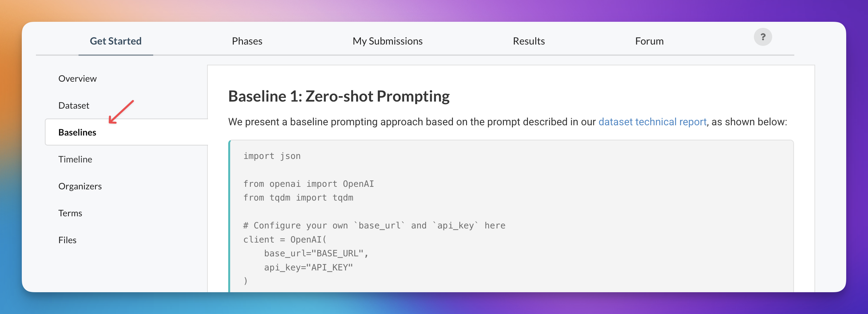Click the help question mark icon
The width and height of the screenshot is (868, 314).
click(x=763, y=37)
